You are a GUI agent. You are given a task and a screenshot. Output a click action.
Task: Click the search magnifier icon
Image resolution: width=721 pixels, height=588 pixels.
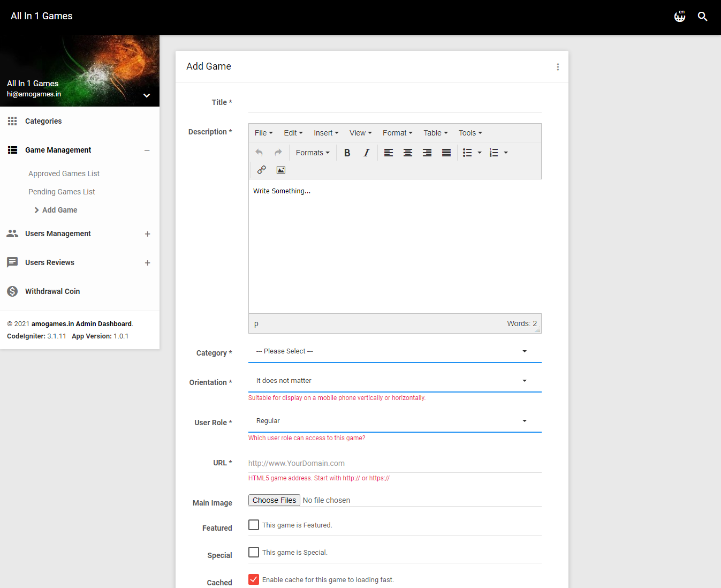click(x=703, y=17)
